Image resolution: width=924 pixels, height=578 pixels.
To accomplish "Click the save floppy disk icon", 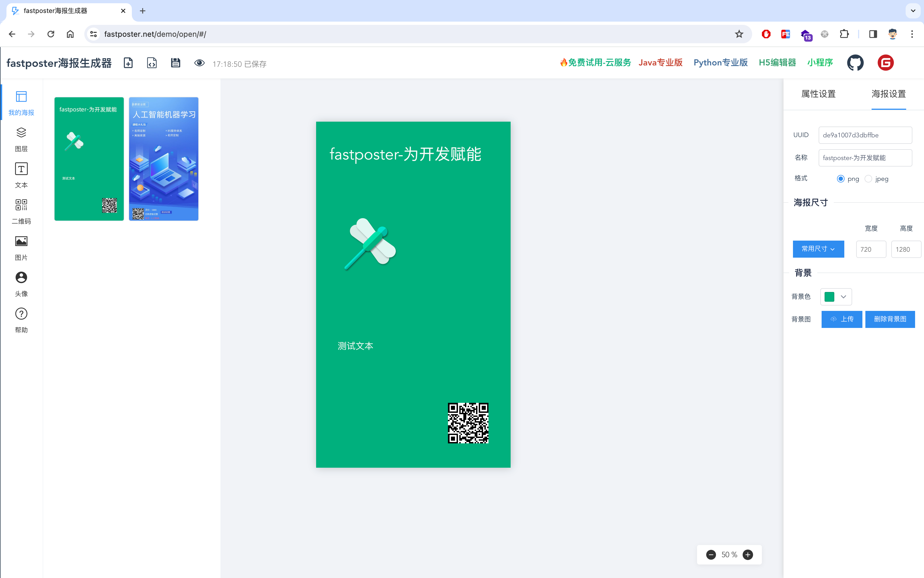I will point(175,63).
